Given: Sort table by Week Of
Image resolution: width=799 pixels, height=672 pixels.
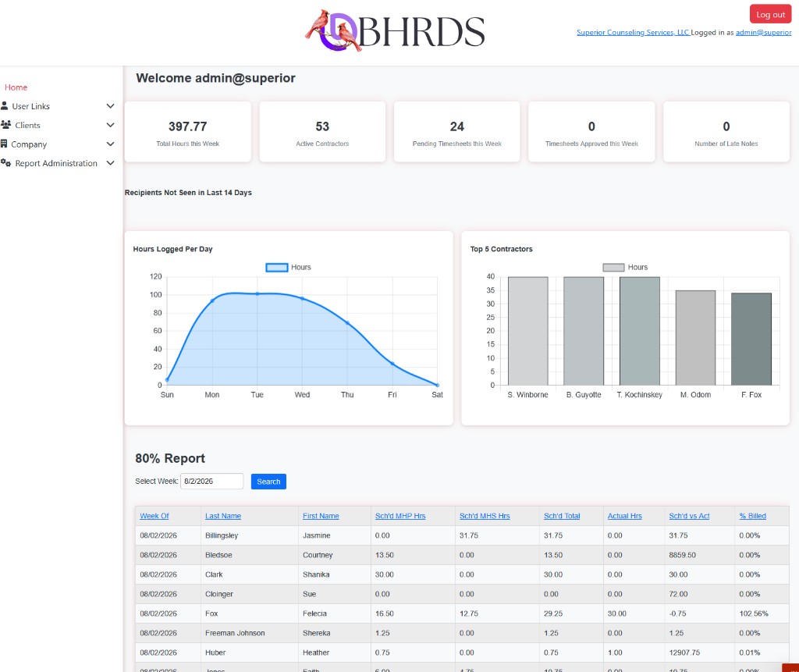Looking at the screenshot, I should pos(154,516).
